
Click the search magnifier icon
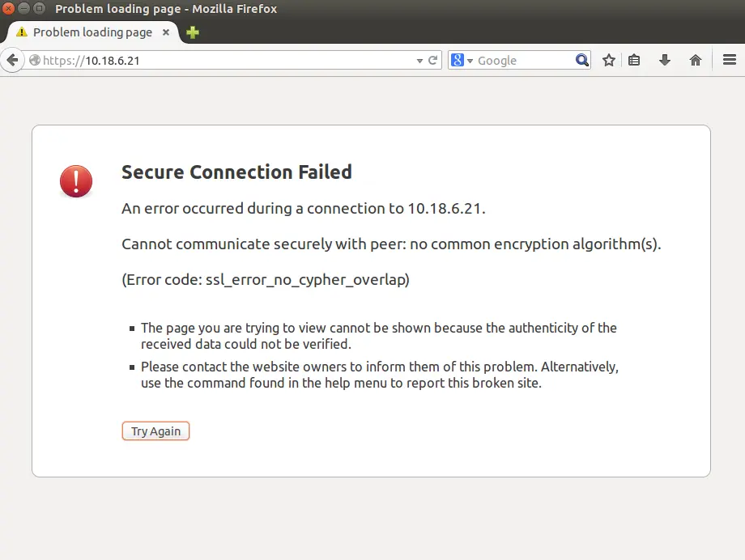point(582,61)
